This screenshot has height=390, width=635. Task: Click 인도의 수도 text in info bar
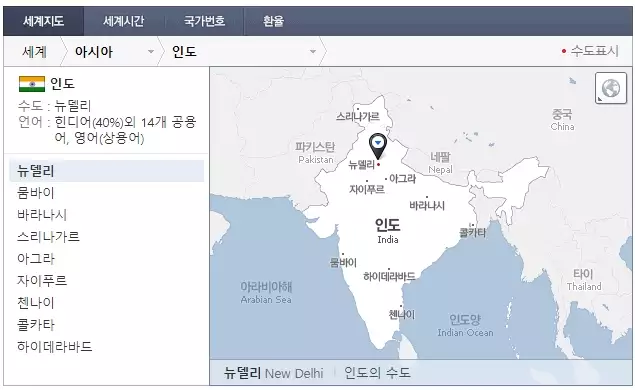click(377, 373)
